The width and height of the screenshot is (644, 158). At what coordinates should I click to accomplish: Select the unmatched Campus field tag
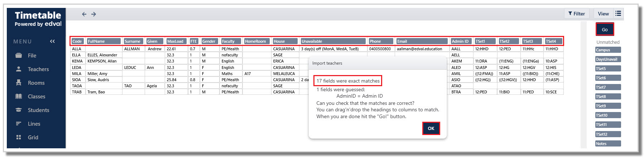(608, 50)
